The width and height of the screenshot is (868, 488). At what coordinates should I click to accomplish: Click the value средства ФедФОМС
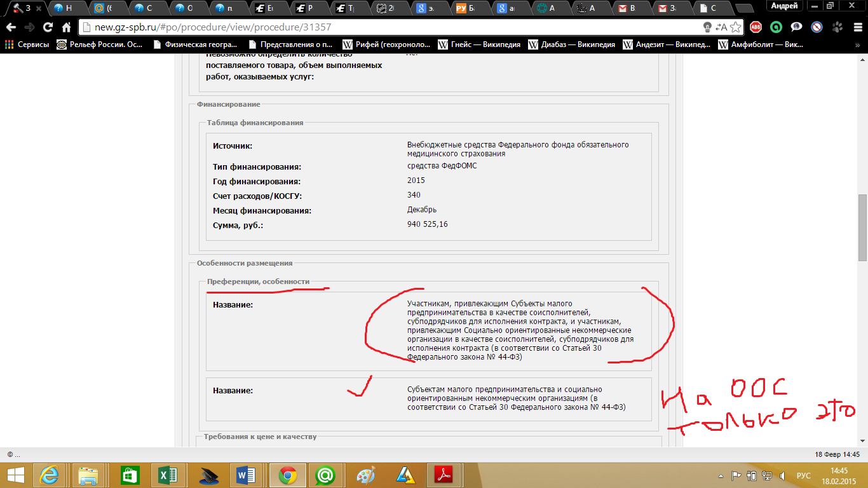442,166
